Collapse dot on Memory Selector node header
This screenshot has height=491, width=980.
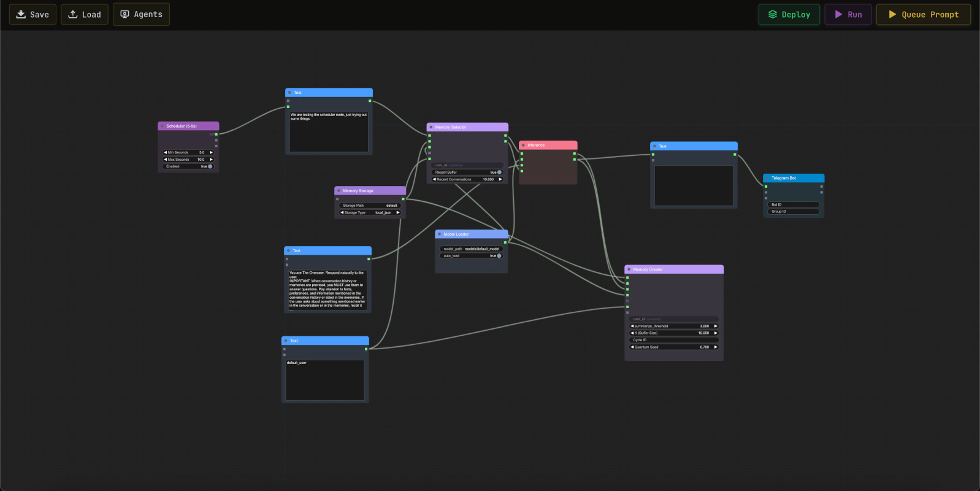[x=431, y=127]
